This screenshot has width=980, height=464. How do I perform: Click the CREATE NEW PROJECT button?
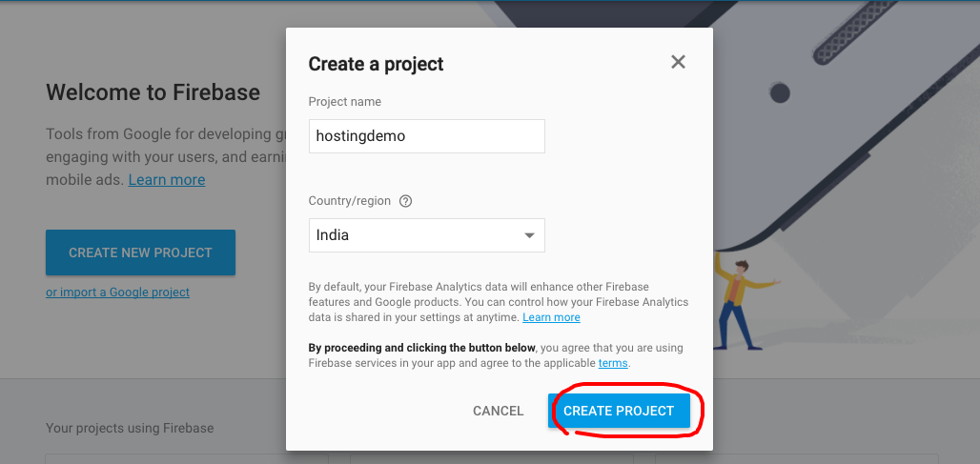pos(140,252)
